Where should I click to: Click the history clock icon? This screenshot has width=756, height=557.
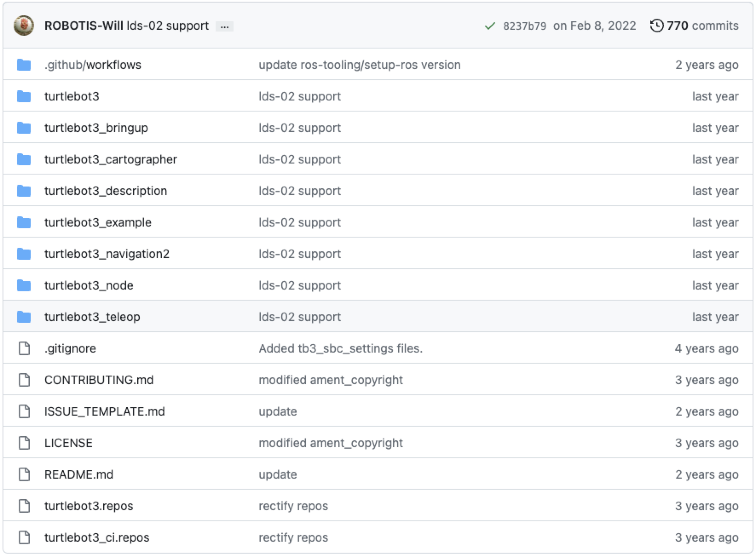coord(657,26)
